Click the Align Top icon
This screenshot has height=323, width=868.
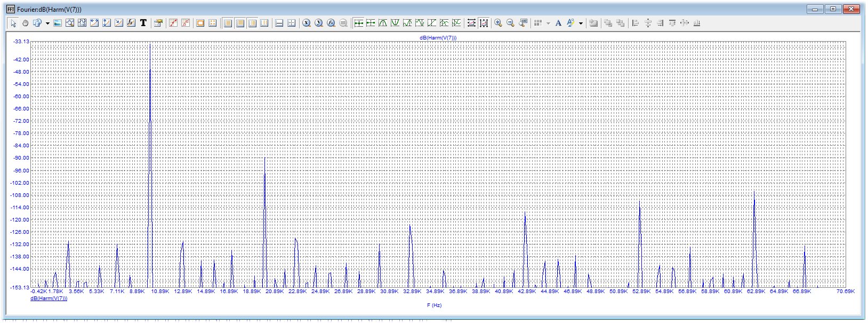672,23
